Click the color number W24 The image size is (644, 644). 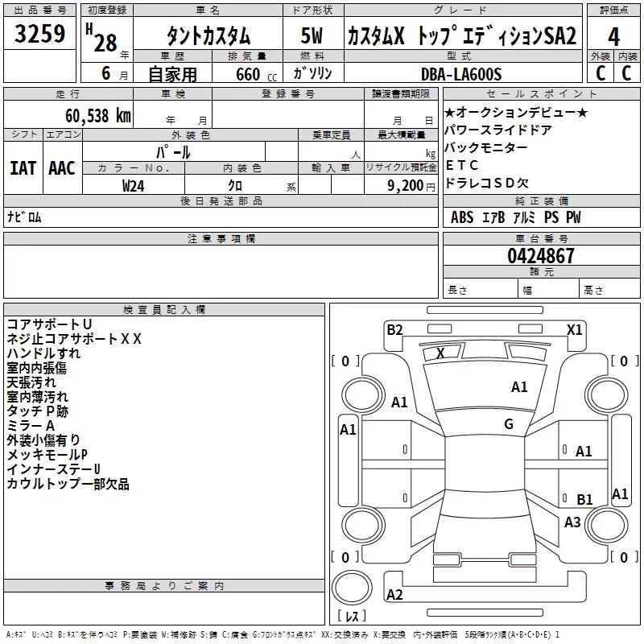(134, 185)
